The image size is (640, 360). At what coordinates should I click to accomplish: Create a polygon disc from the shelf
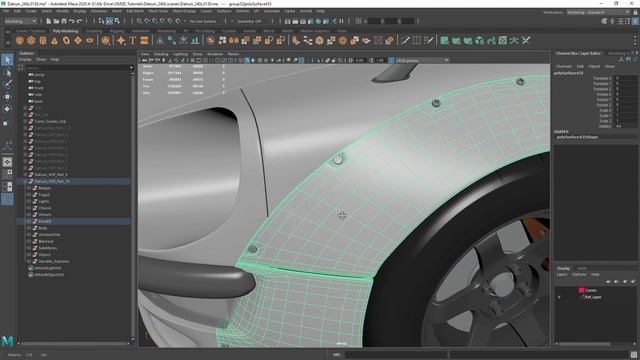(89, 40)
